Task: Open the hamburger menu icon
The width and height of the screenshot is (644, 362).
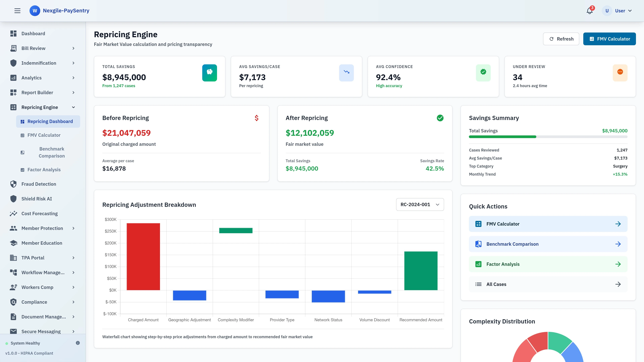Action: pos(17,11)
